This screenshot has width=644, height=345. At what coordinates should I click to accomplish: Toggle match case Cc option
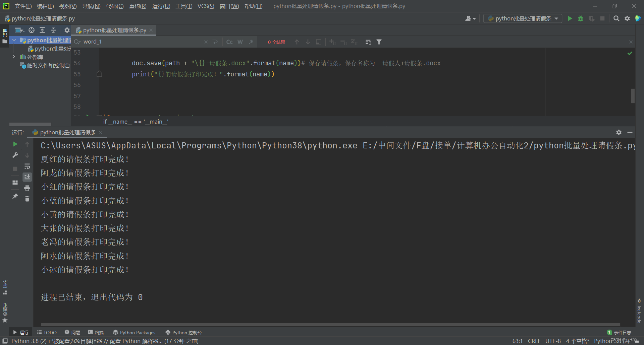tap(229, 42)
